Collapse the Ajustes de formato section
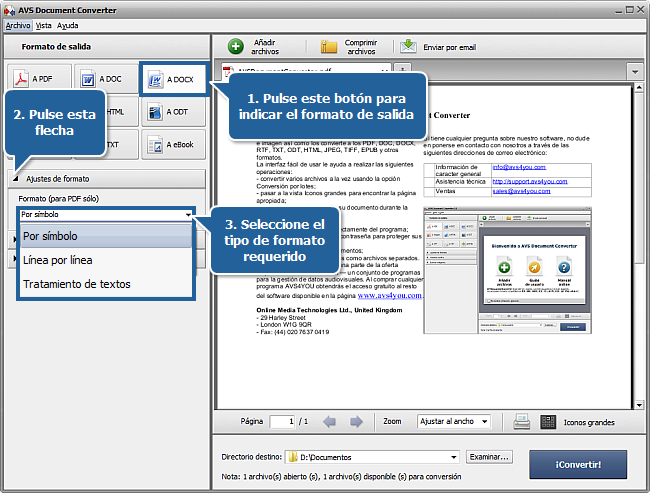Screen dimensions: 650x493 point(16,179)
